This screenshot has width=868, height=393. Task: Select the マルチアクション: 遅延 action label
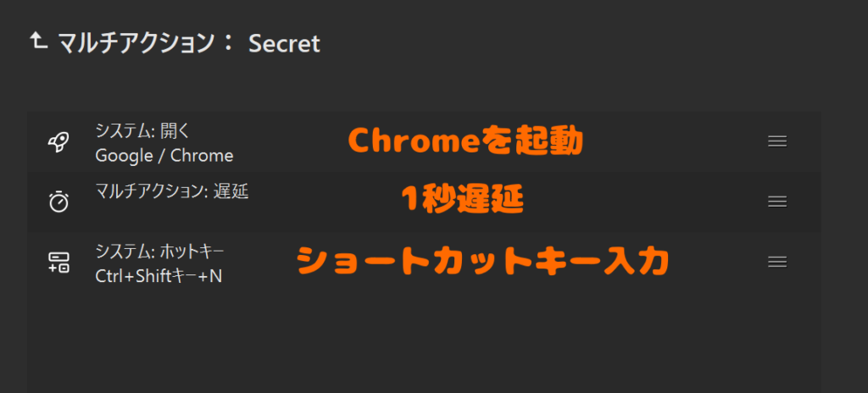171,191
